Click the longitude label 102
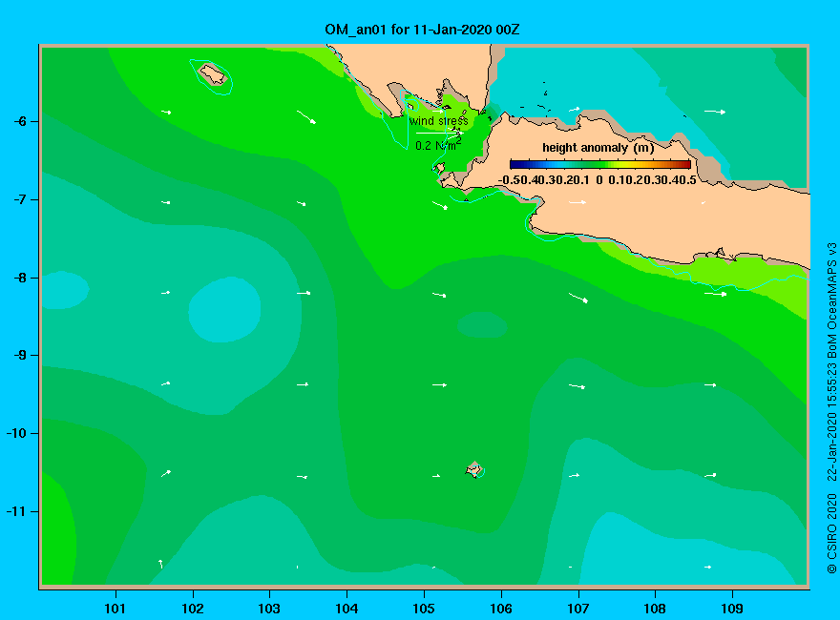The width and height of the screenshot is (840, 620). tap(192, 609)
